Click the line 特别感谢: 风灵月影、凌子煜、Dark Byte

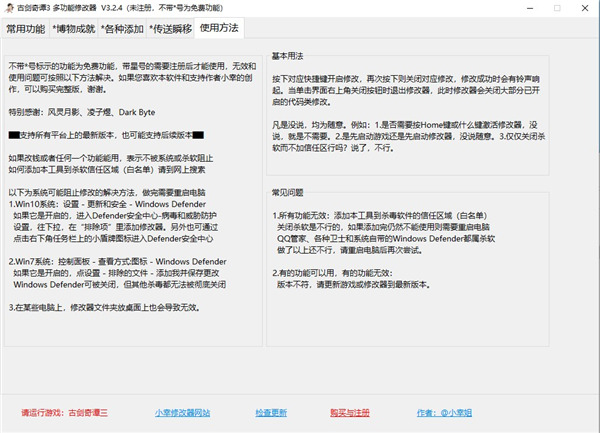[82, 112]
